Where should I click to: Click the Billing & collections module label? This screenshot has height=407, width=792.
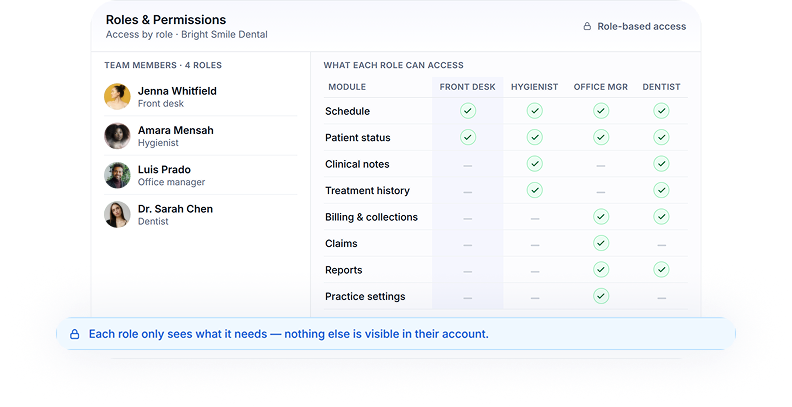coord(371,217)
